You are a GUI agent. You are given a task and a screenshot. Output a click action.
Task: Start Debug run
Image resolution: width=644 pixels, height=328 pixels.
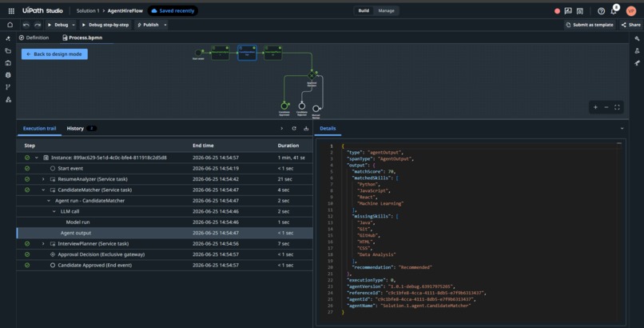click(x=58, y=25)
